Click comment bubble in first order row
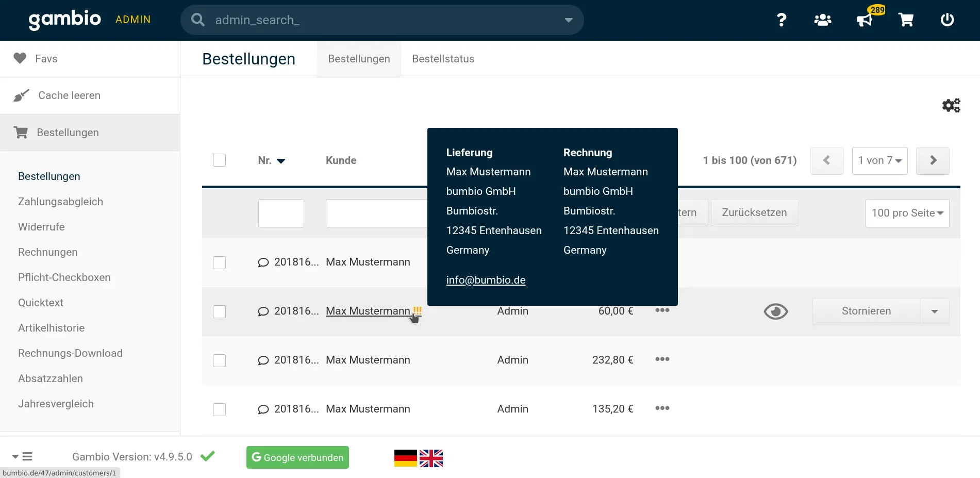 point(263,262)
